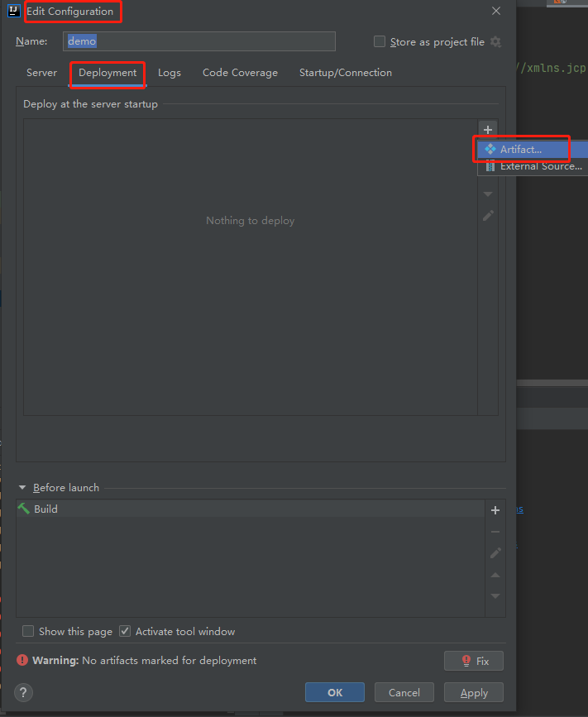Click the Apply button
This screenshot has width=588, height=717.
(x=474, y=692)
